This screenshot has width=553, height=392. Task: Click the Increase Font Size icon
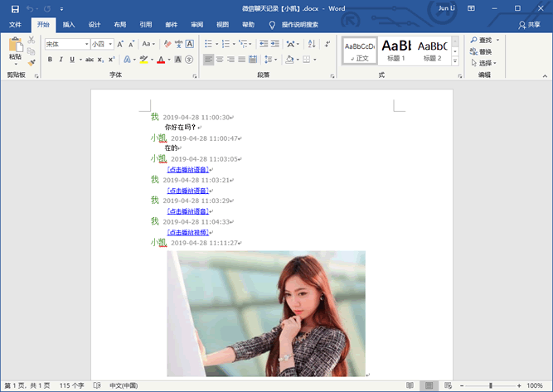[x=122, y=44]
